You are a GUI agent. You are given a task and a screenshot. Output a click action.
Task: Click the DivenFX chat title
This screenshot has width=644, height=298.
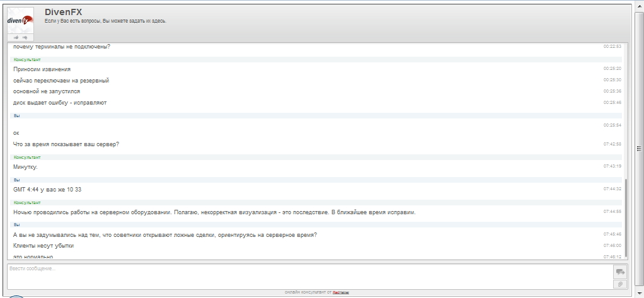click(63, 13)
